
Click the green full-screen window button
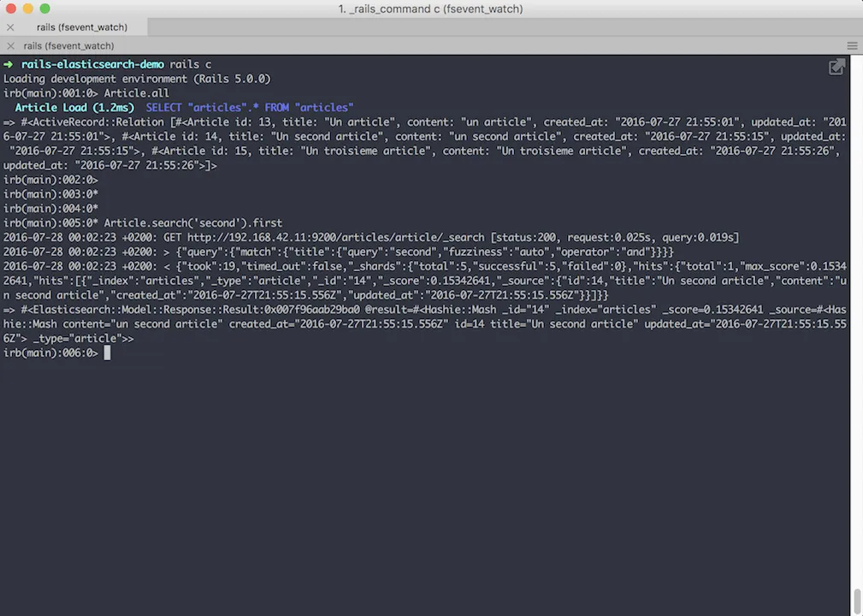(45, 9)
